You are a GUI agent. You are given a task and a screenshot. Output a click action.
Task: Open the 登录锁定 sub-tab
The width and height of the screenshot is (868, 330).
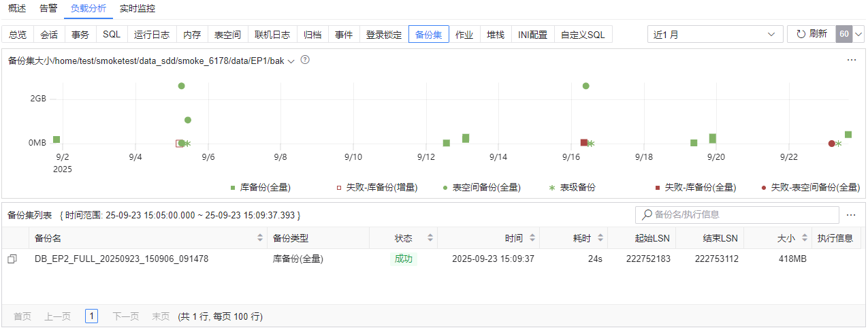pos(384,34)
